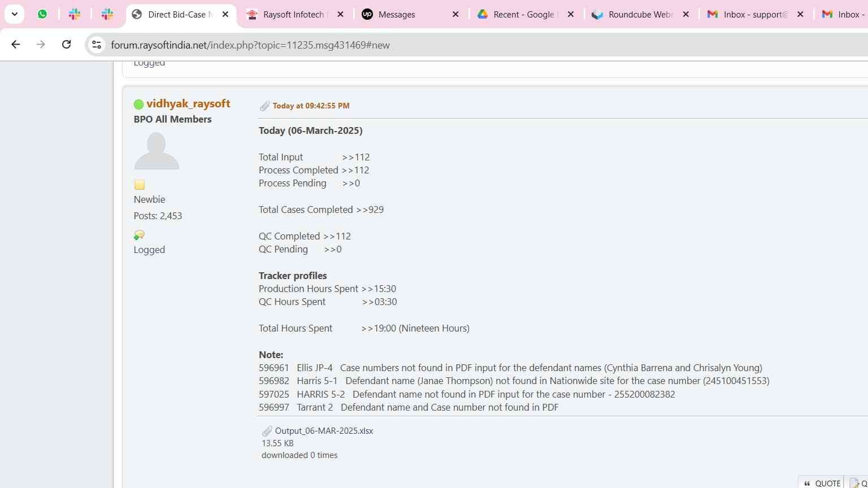Click the Posts: 2,453 count
Screen dimensions: 868x488
click(158, 216)
